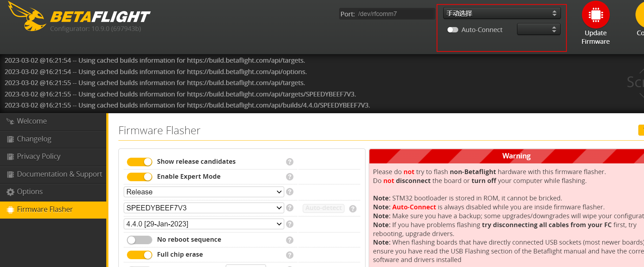The width and height of the screenshot is (644, 267).
Task: Open the Options tab
Action: coord(53,192)
